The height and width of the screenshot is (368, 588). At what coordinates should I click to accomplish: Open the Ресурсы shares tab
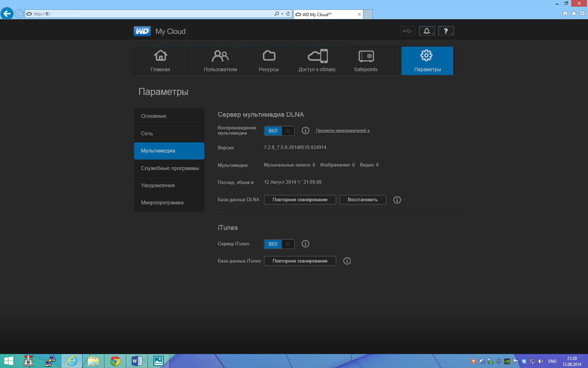(x=269, y=61)
